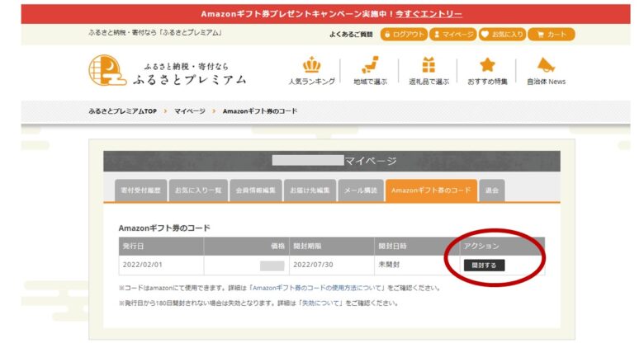Viewport: 644px width, 362px height.
Task: Click アクション column header
Action: point(502,246)
